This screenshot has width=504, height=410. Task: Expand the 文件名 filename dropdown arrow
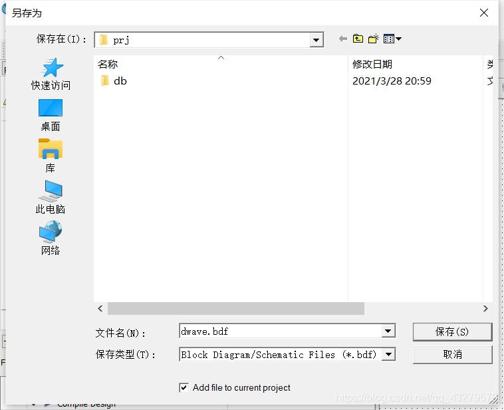[388, 331]
